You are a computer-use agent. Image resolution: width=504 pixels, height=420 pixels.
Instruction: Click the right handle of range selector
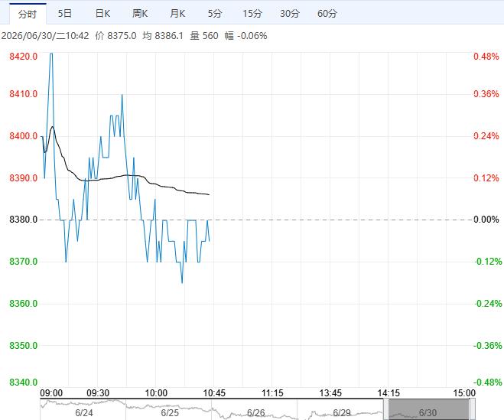tap(473, 410)
